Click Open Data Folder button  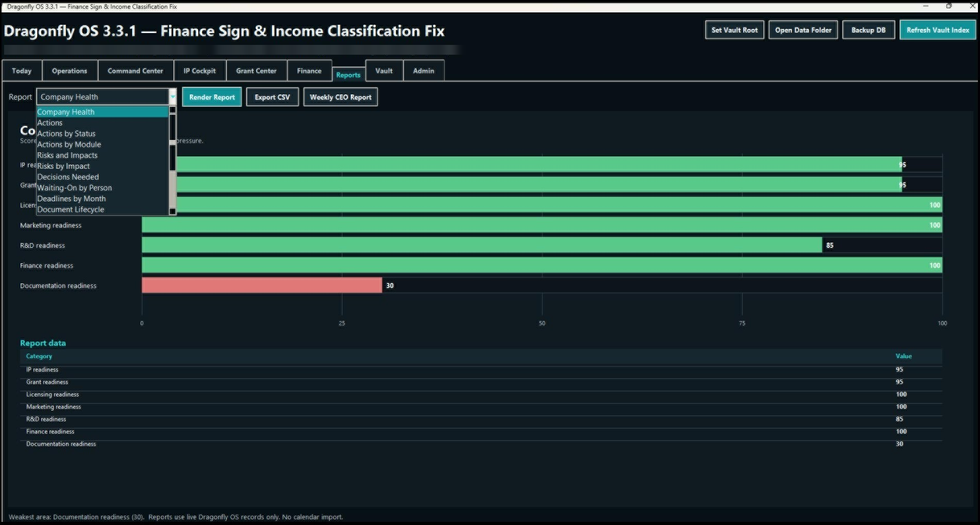[803, 30]
